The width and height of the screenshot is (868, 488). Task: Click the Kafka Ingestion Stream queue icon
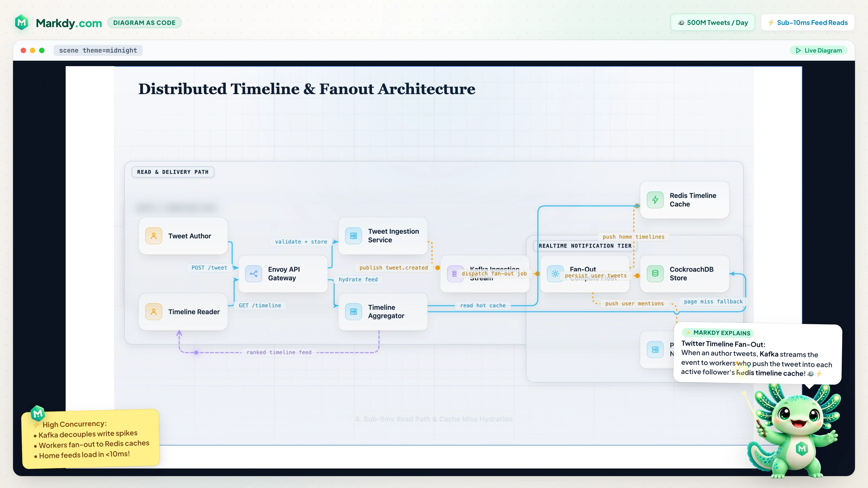[454, 274]
